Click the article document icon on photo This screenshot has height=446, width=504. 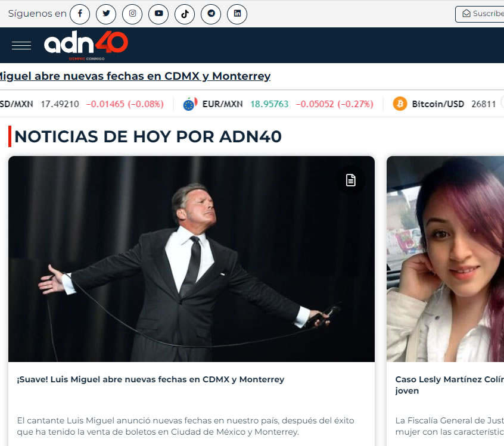(351, 180)
